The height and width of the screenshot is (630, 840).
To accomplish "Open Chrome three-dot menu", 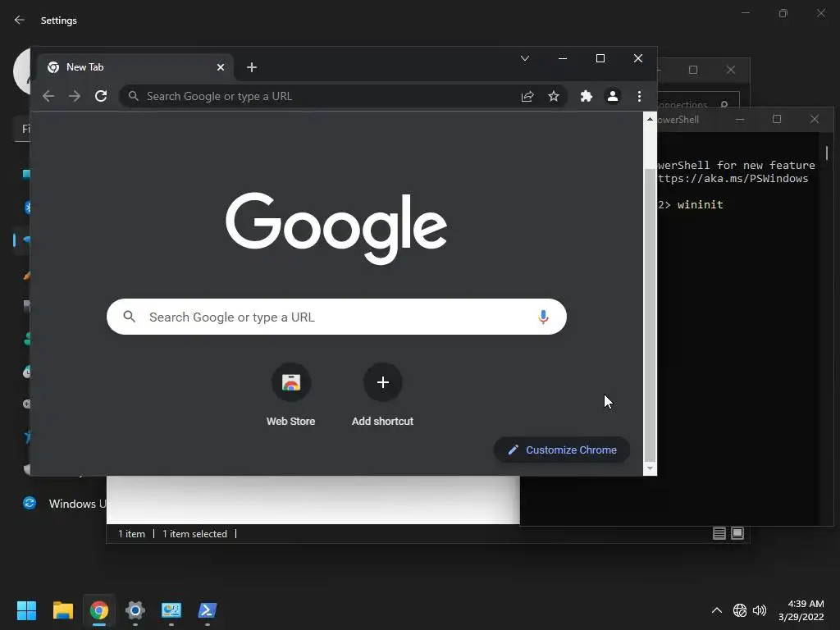I will click(x=639, y=96).
